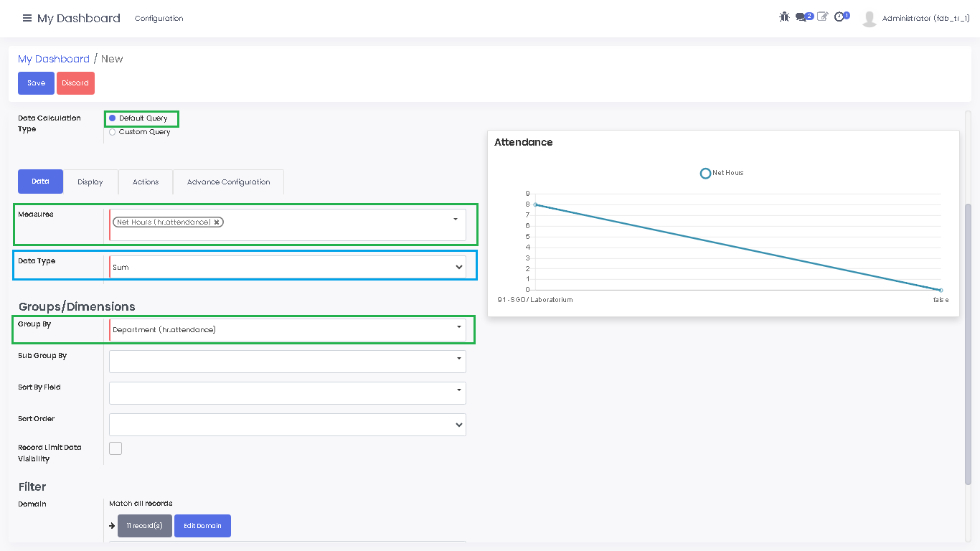Image resolution: width=980 pixels, height=551 pixels.
Task: Open the activities clock icon
Action: 839,17
